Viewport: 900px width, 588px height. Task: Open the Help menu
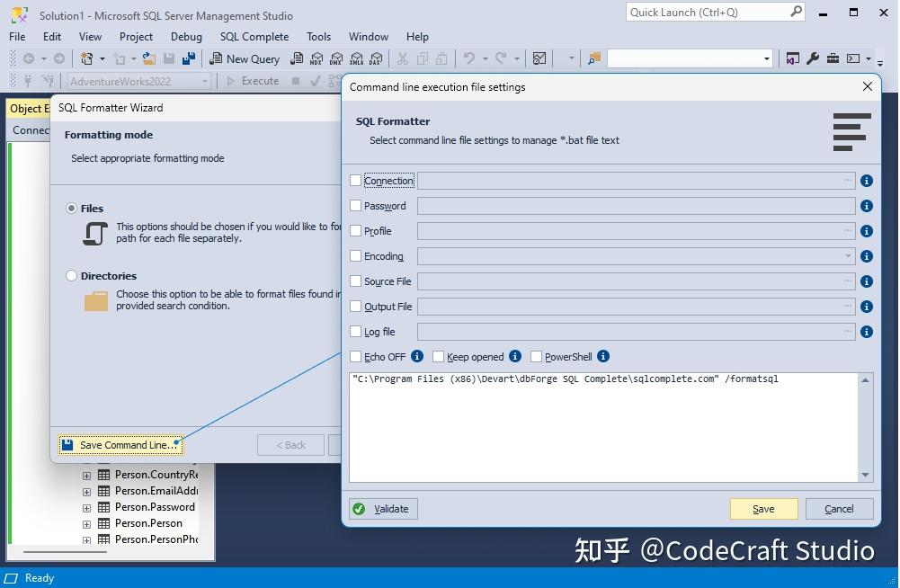click(417, 37)
